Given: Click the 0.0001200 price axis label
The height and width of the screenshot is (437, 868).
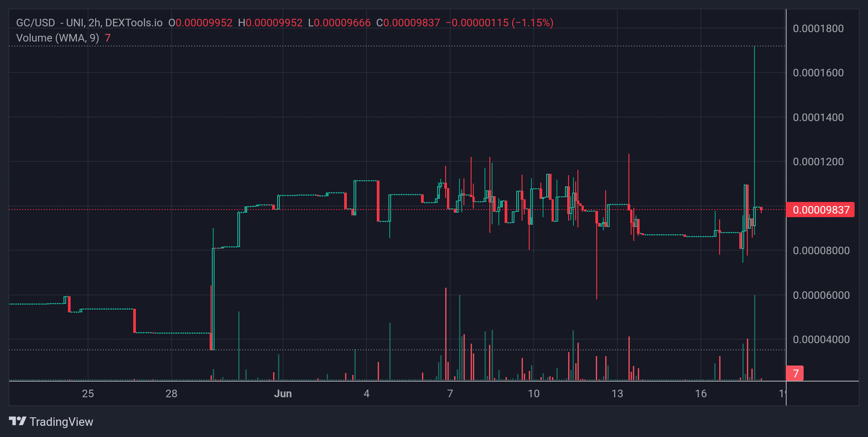Looking at the screenshot, I should coord(818,162).
